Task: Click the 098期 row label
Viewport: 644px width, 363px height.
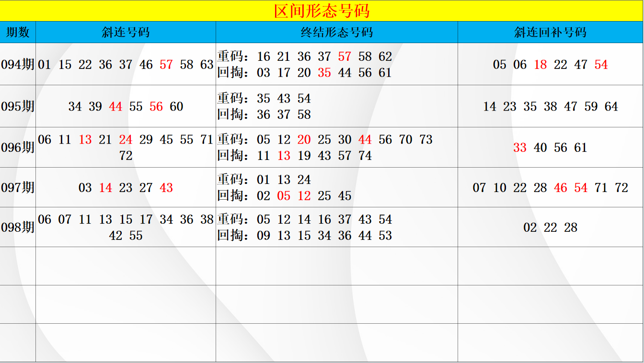Action: point(18,227)
